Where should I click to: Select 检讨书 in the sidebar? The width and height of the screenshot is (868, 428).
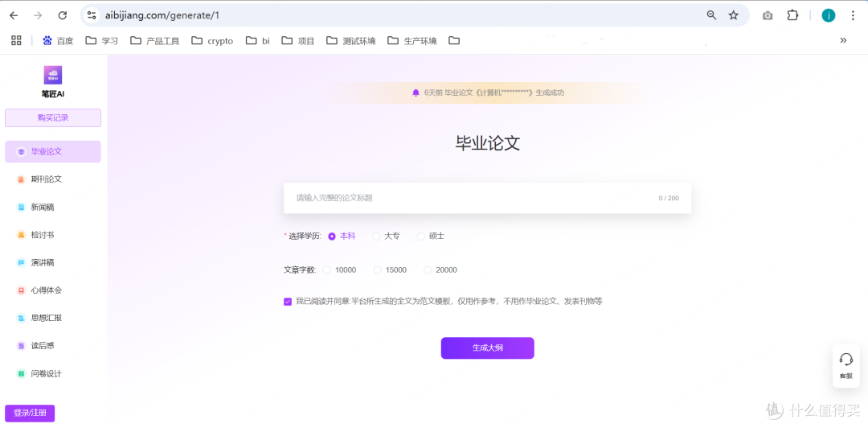pyautogui.click(x=53, y=234)
